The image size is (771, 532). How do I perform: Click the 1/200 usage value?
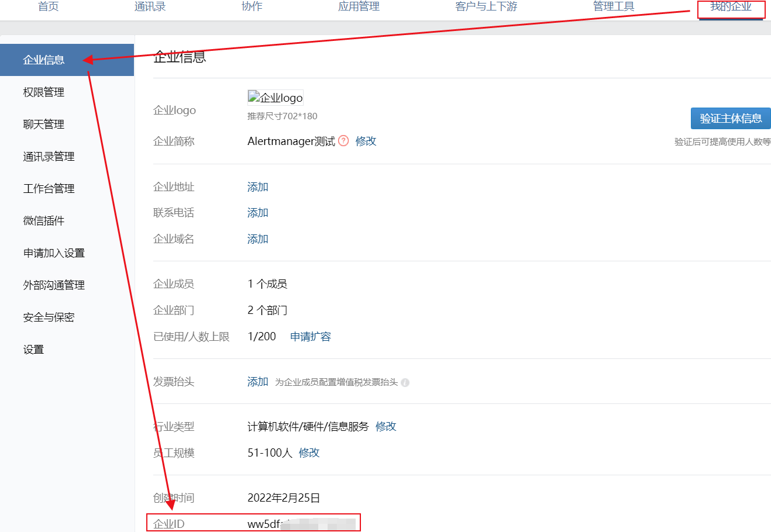point(262,337)
